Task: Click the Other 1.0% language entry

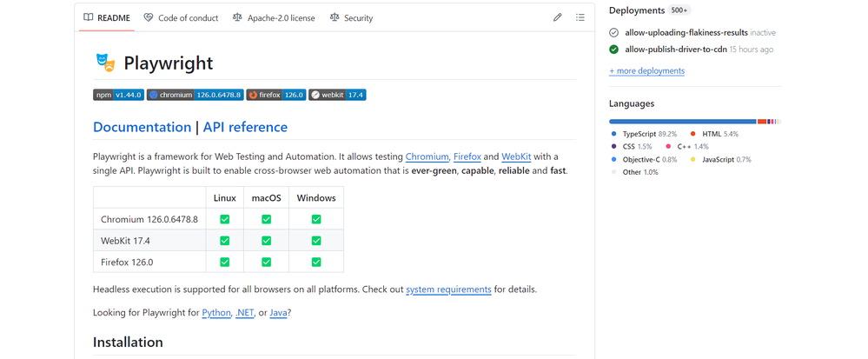Action: coord(635,172)
